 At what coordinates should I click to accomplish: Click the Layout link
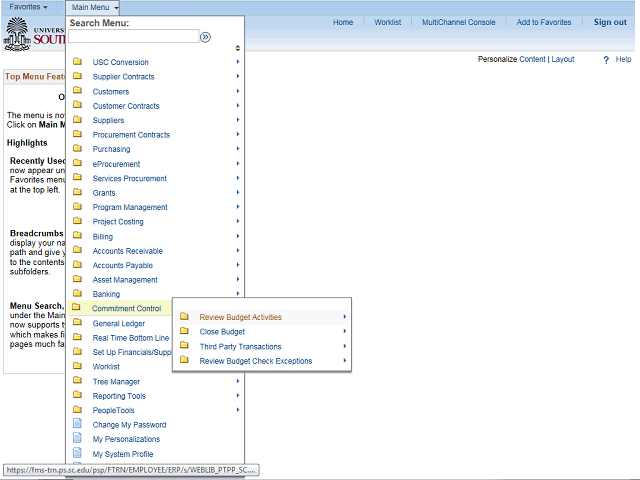pyautogui.click(x=563, y=59)
